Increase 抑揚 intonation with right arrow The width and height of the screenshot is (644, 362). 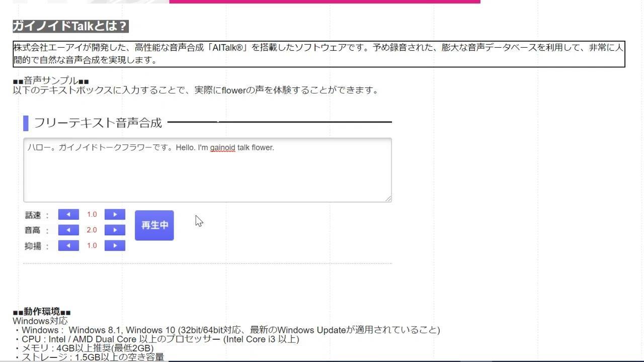115,246
